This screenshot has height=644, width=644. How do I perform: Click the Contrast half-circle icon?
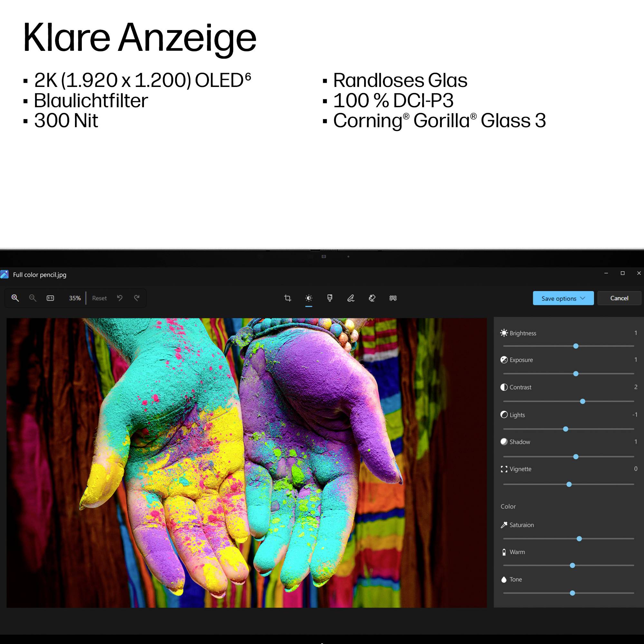coord(504,387)
